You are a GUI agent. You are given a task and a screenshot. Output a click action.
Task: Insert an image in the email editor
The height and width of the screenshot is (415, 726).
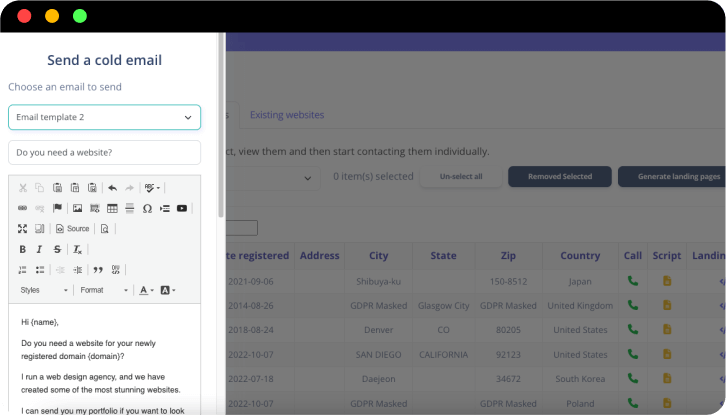tap(77, 208)
